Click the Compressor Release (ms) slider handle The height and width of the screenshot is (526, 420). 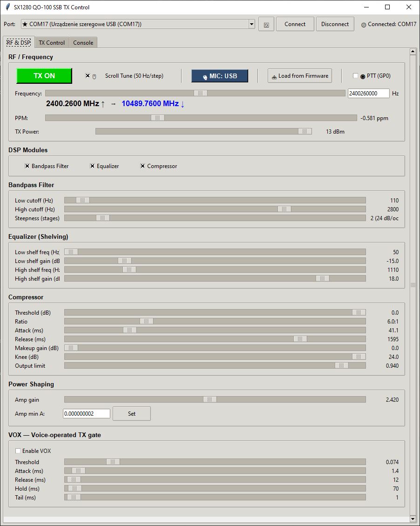[x=300, y=339]
